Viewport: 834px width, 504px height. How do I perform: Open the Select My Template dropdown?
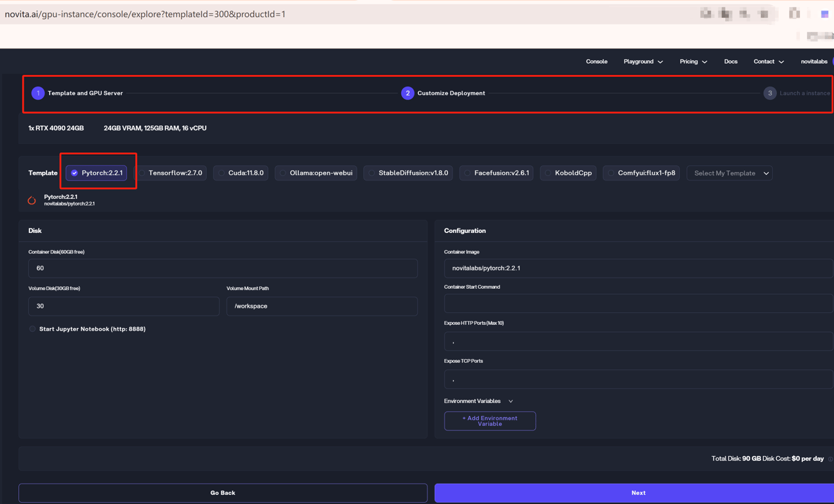(729, 173)
